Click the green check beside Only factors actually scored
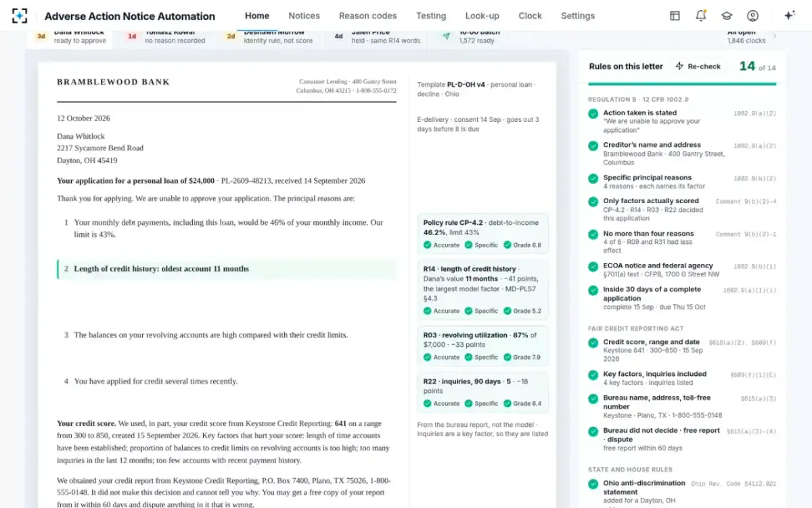 [x=593, y=201]
